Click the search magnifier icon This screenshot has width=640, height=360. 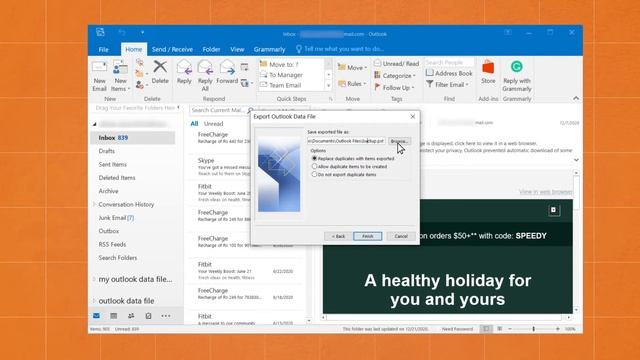pos(250,110)
